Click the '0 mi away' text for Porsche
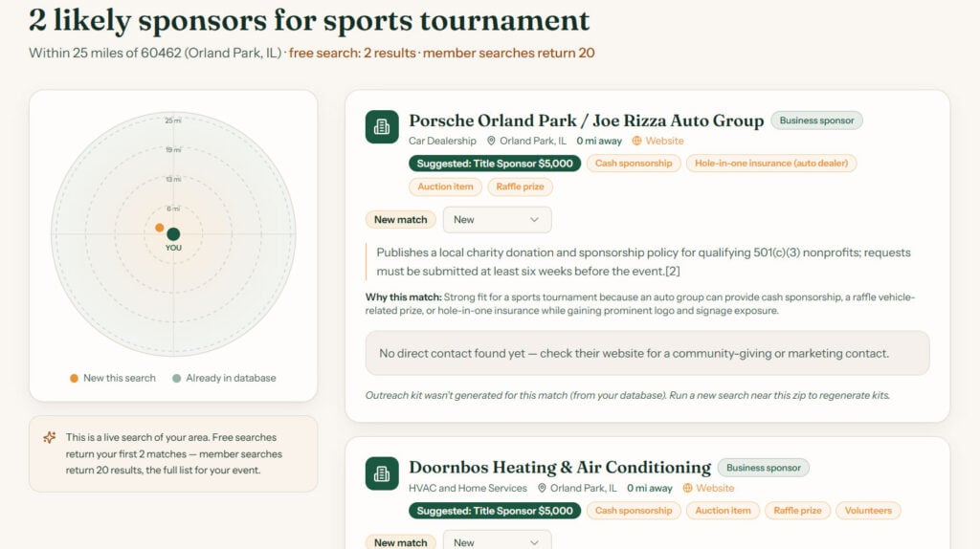 point(599,142)
